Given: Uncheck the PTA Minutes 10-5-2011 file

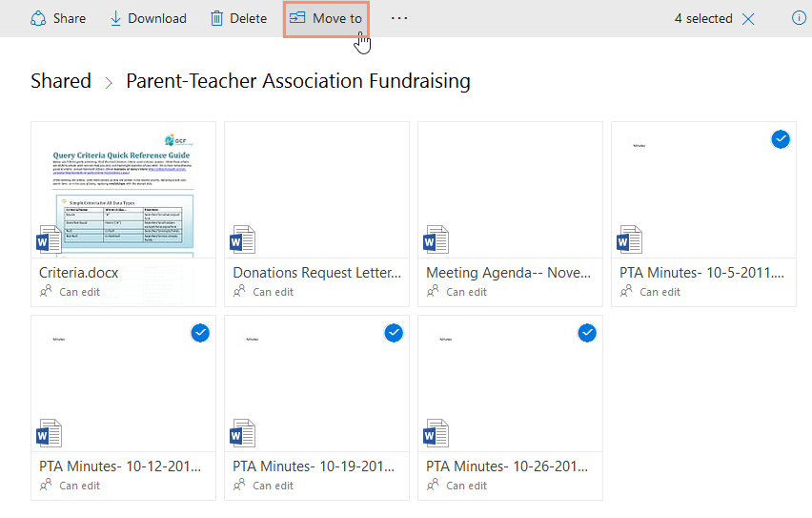Looking at the screenshot, I should tap(781, 139).
